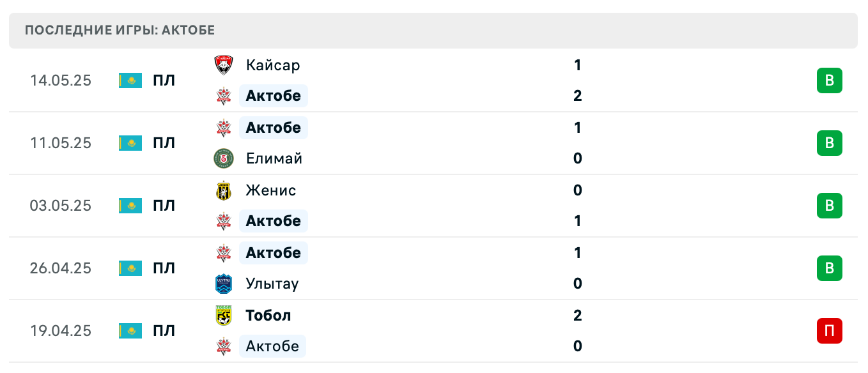
Task: Click the green win badge for 03.05.25
Action: click(829, 206)
